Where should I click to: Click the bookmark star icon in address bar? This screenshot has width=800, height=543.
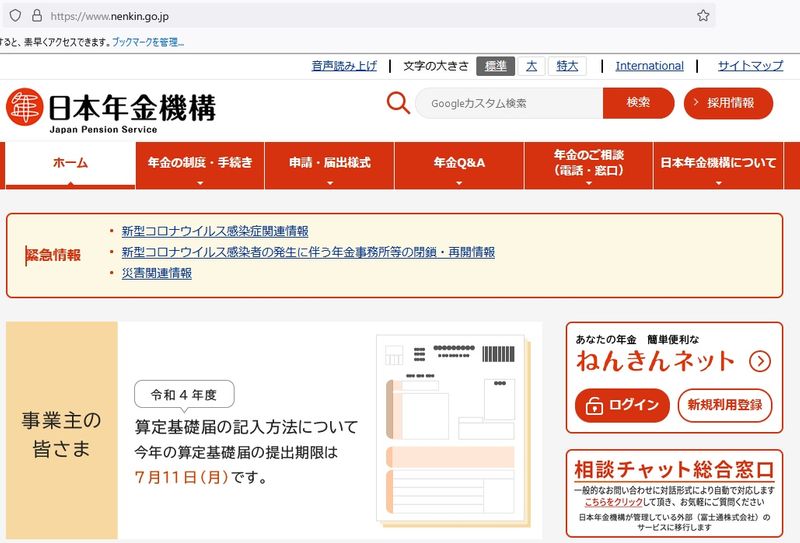(x=703, y=16)
